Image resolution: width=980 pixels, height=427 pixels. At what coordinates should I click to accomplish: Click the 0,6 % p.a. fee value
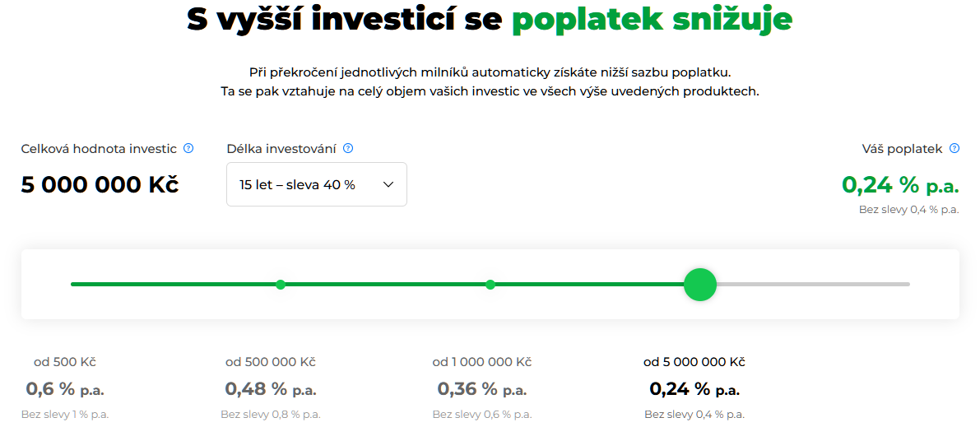65,389
